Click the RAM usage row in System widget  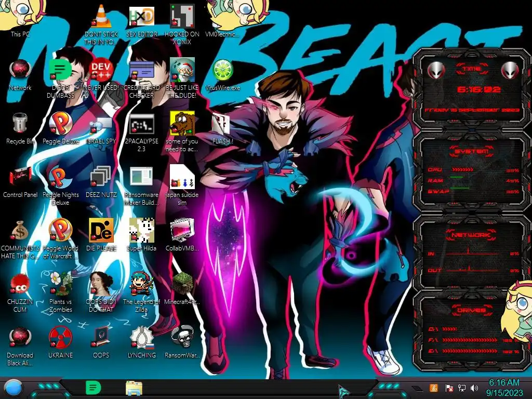click(473, 180)
